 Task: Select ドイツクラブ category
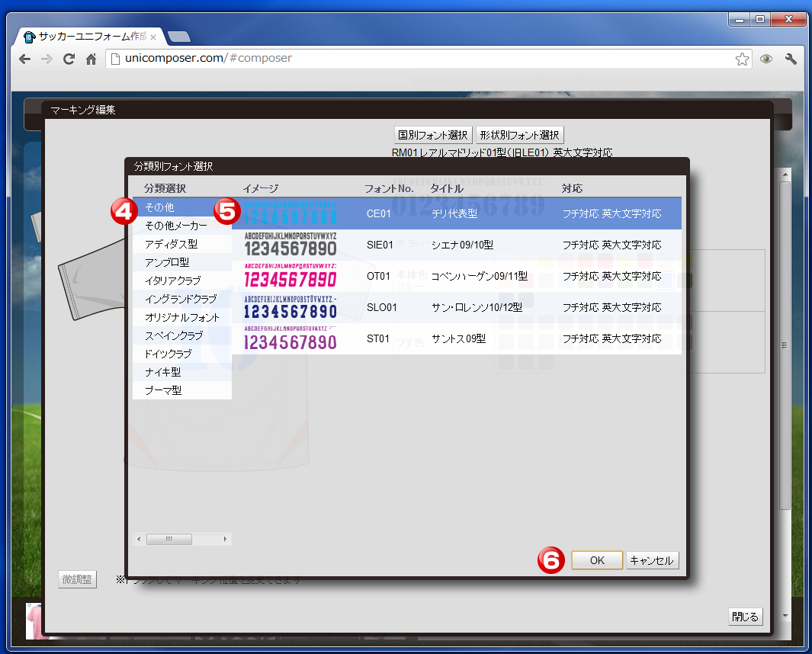(181, 354)
